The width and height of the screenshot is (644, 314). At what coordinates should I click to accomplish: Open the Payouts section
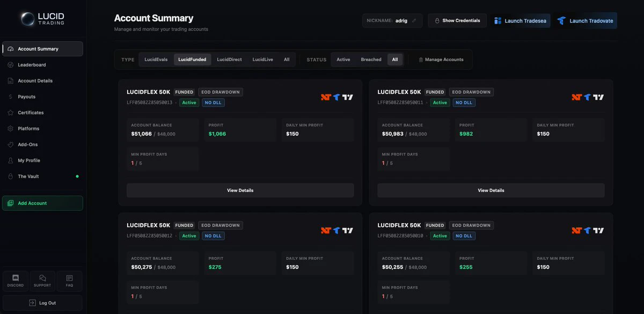tap(42, 97)
